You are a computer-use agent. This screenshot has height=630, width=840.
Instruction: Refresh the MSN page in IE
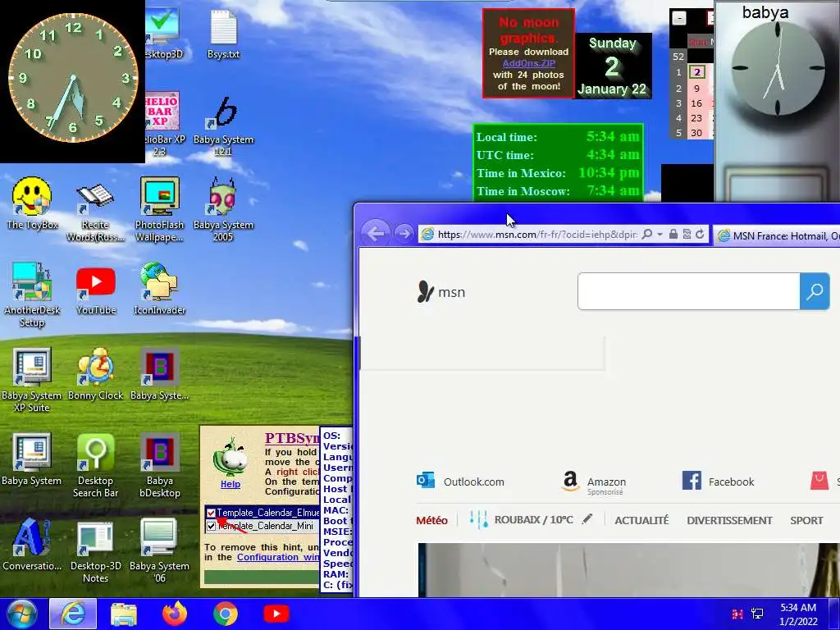click(700, 234)
